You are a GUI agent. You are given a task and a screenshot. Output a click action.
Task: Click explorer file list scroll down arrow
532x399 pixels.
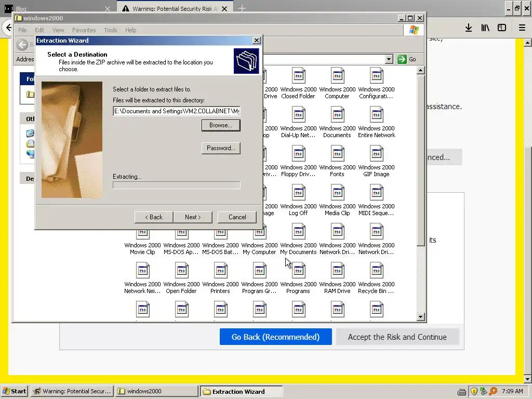(420, 317)
